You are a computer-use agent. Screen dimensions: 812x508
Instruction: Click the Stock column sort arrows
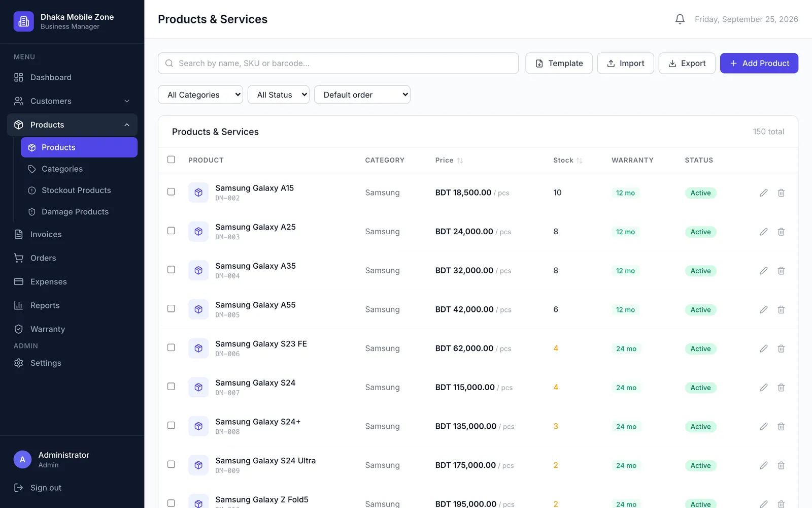pos(580,161)
